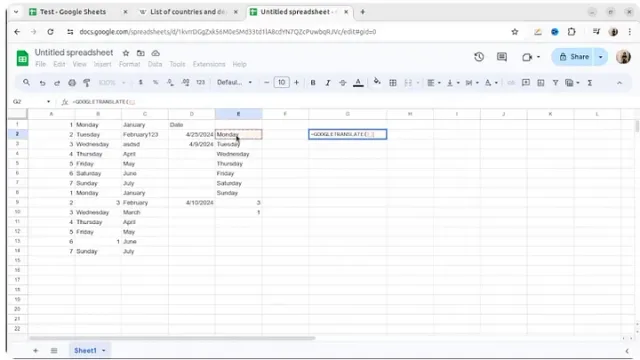Open the Format menu

129,64
